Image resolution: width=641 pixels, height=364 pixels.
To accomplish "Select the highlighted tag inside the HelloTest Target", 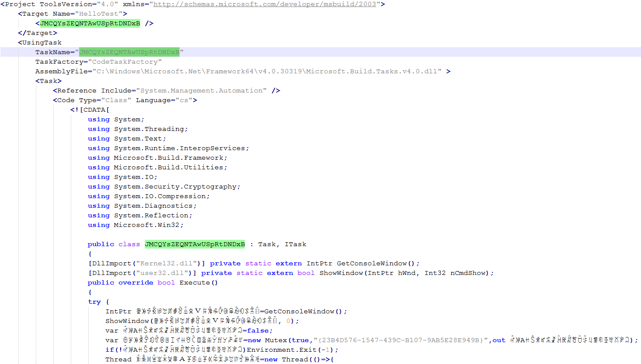I will (x=90, y=23).
